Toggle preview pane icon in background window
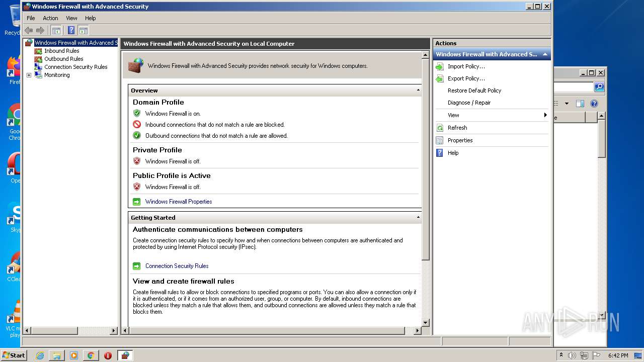 tap(580, 104)
